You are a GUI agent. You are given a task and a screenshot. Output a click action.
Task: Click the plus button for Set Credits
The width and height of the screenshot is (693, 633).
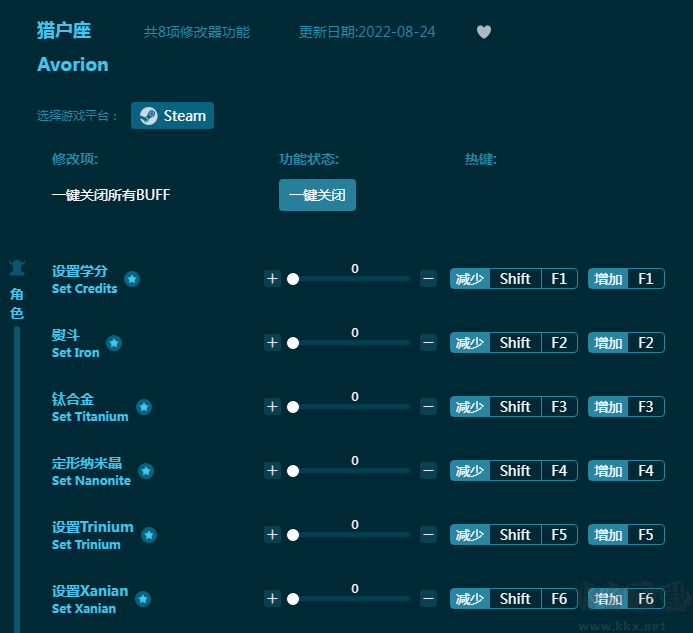(x=272, y=279)
